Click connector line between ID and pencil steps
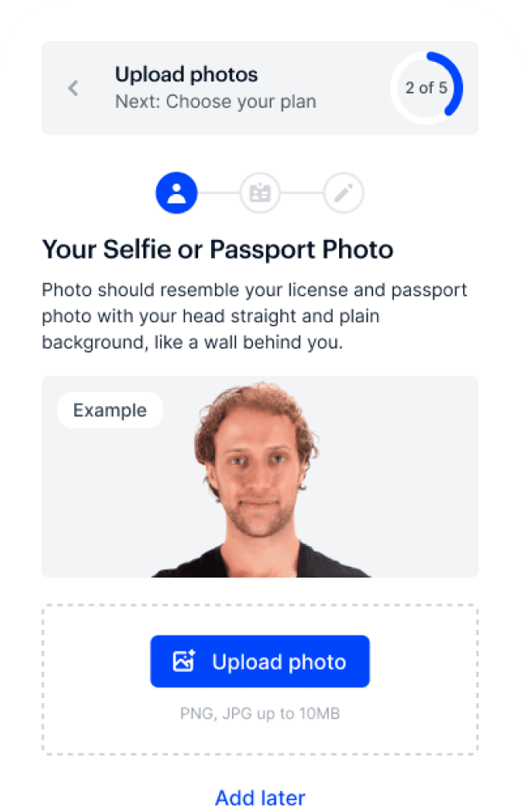The image size is (522, 812). 302,193
